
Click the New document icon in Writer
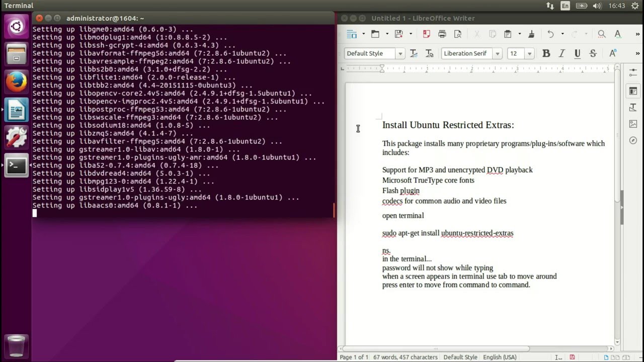pyautogui.click(x=352, y=34)
